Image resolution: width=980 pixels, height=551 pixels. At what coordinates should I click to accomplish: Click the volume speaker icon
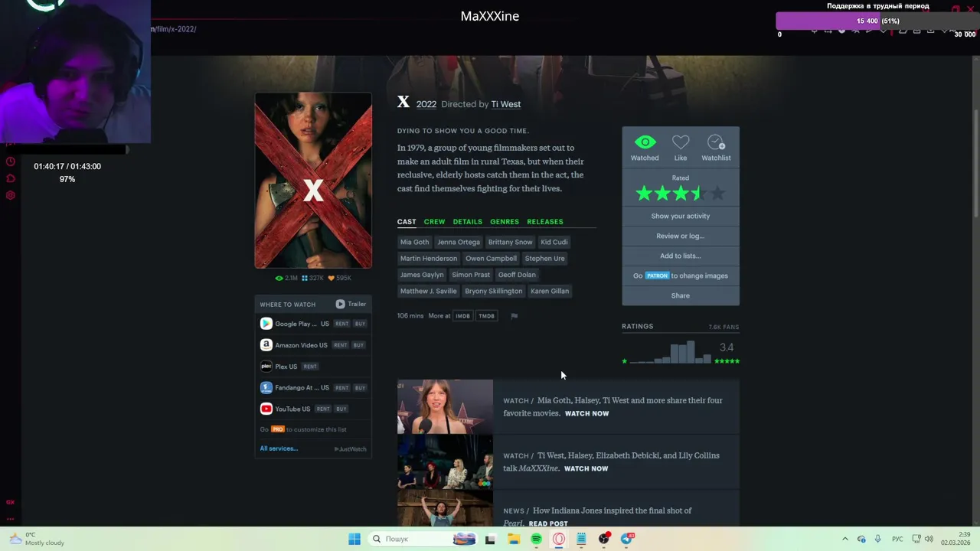[929, 539]
